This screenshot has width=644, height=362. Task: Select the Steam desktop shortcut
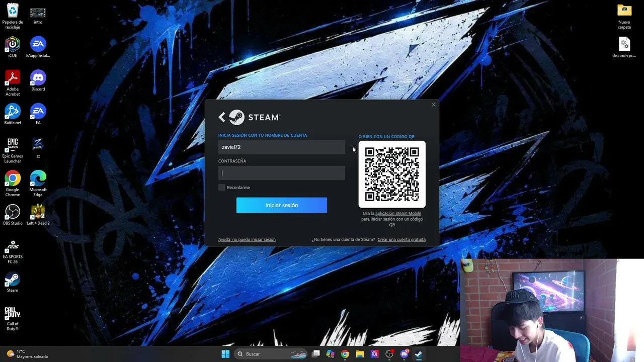(13, 283)
